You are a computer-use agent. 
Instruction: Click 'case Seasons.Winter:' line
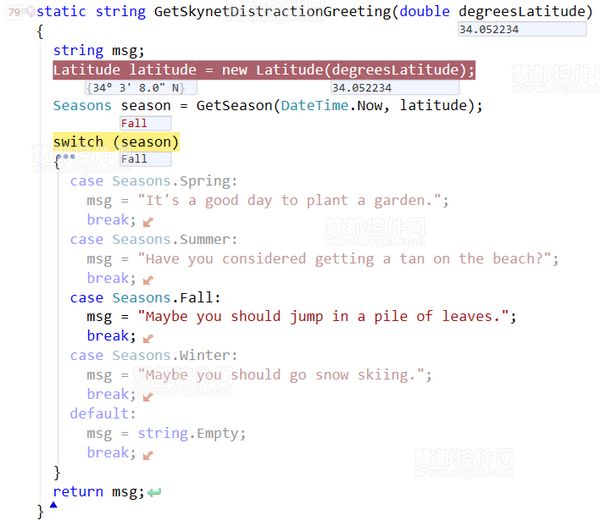point(154,355)
